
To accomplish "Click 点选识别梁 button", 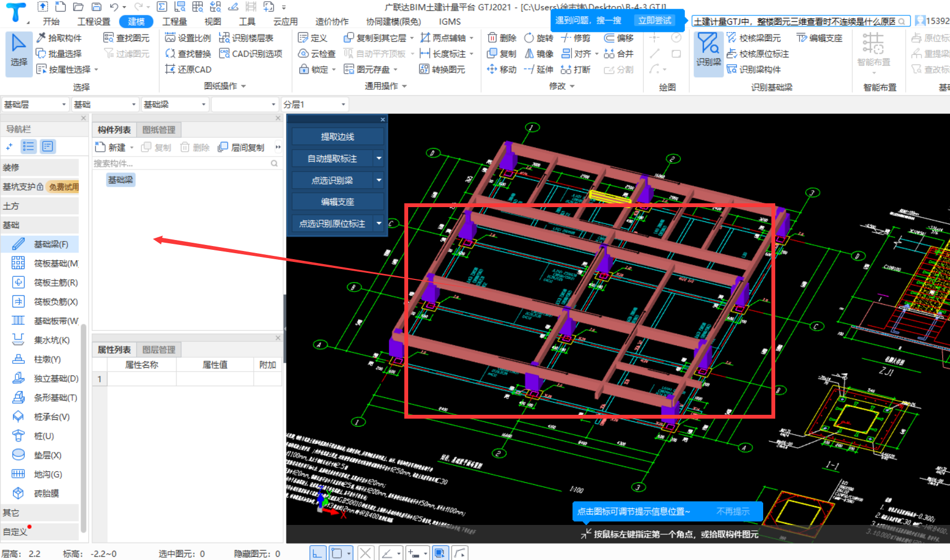I will coord(333,180).
